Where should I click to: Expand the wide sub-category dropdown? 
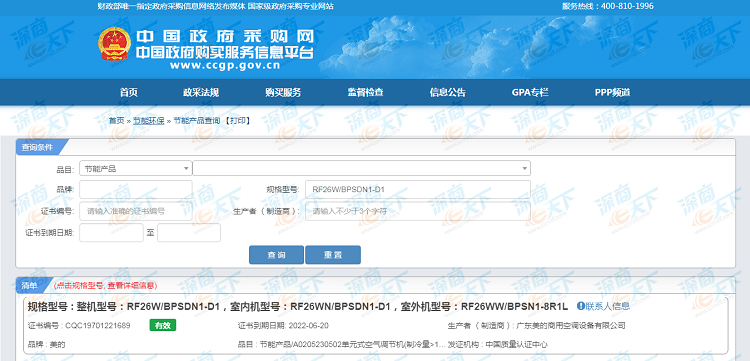click(x=362, y=168)
